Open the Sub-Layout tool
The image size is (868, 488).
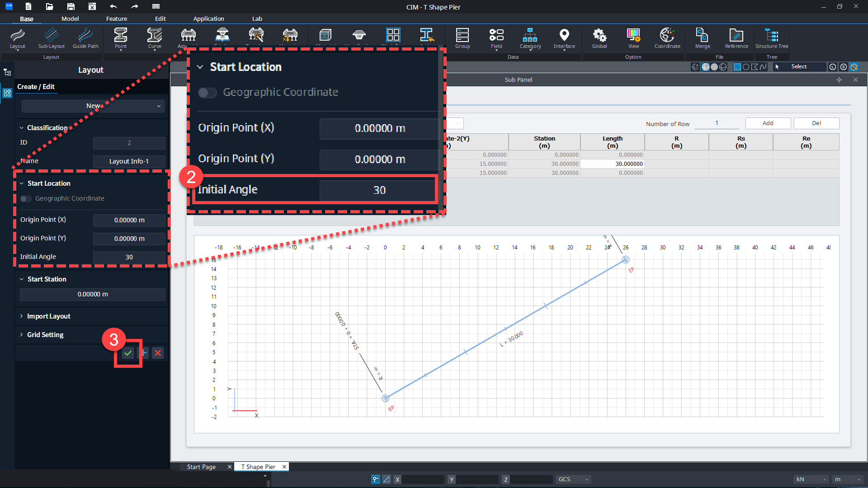51,38
